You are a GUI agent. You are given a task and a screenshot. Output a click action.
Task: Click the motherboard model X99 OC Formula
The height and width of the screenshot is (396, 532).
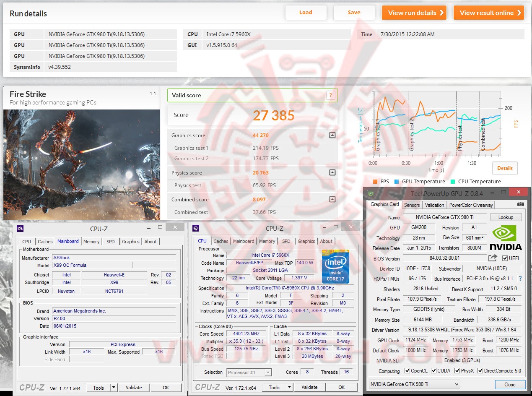pos(91,265)
